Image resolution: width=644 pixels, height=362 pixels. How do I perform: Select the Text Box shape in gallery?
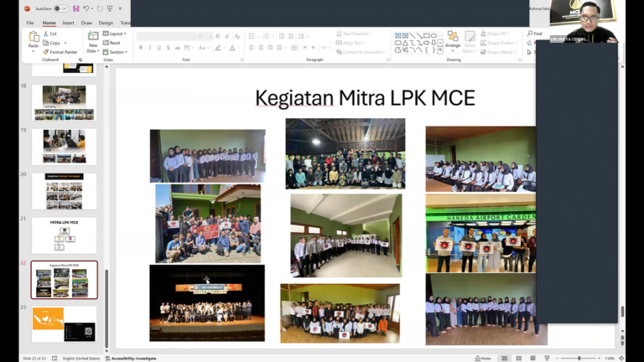398,36
